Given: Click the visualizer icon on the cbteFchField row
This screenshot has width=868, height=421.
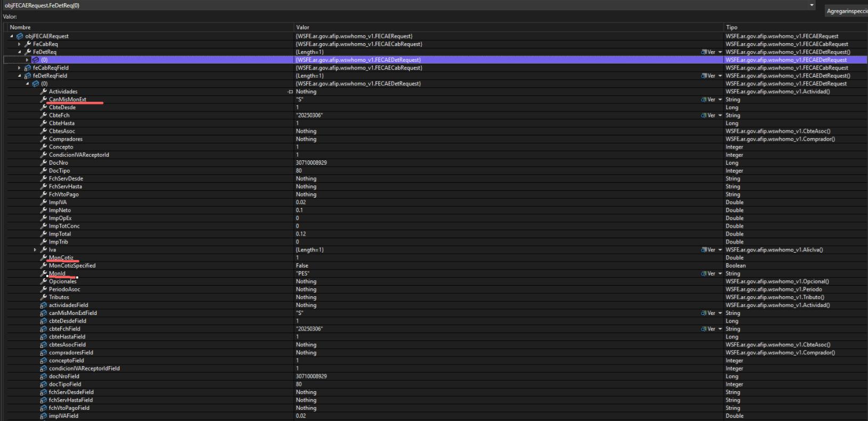Looking at the screenshot, I should [x=703, y=329].
